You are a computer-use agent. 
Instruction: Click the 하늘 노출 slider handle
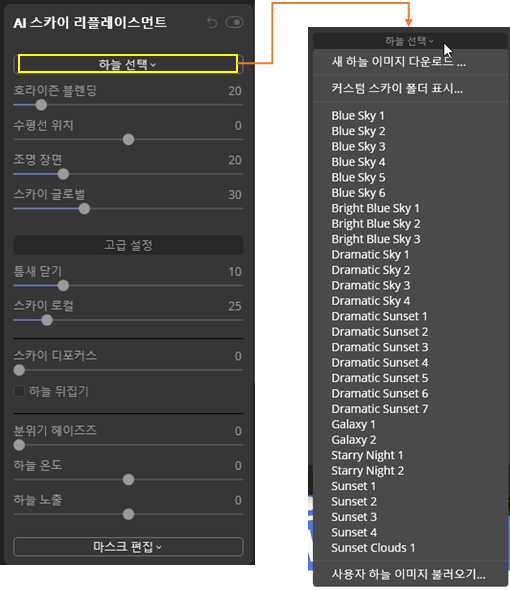point(128,514)
